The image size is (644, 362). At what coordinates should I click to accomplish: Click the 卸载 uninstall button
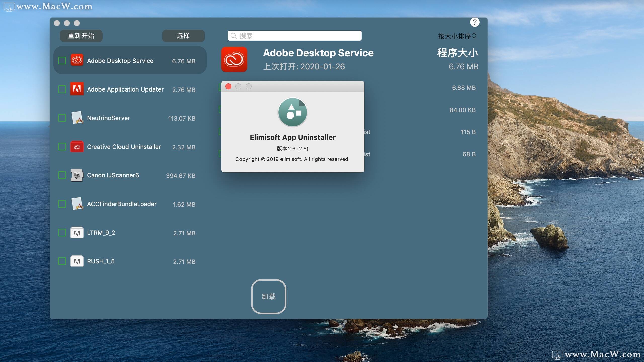(268, 296)
